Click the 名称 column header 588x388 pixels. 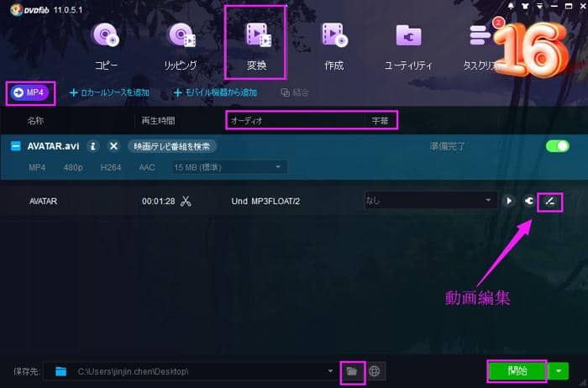click(35, 121)
